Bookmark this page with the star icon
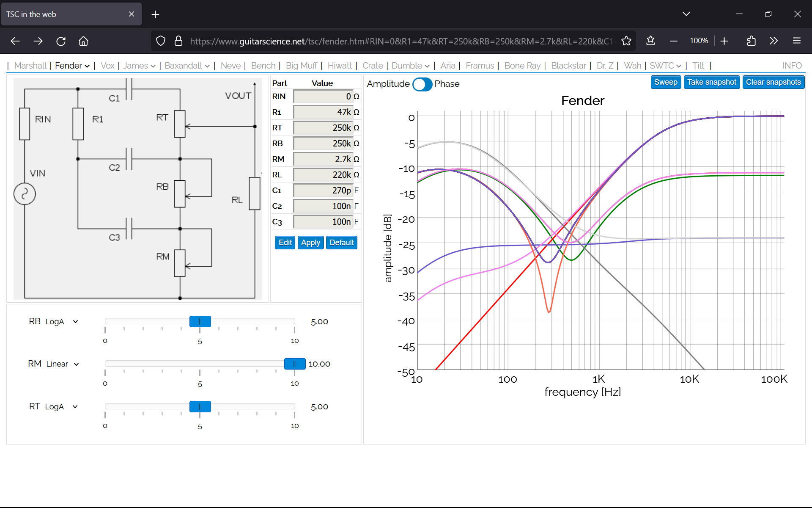The height and width of the screenshot is (508, 812). 626,41
